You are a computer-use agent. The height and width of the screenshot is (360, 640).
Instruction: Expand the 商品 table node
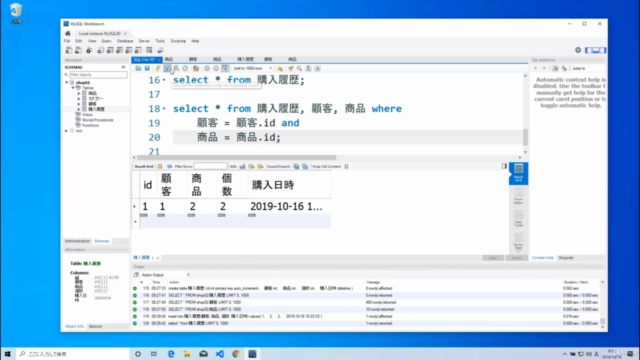(x=79, y=93)
